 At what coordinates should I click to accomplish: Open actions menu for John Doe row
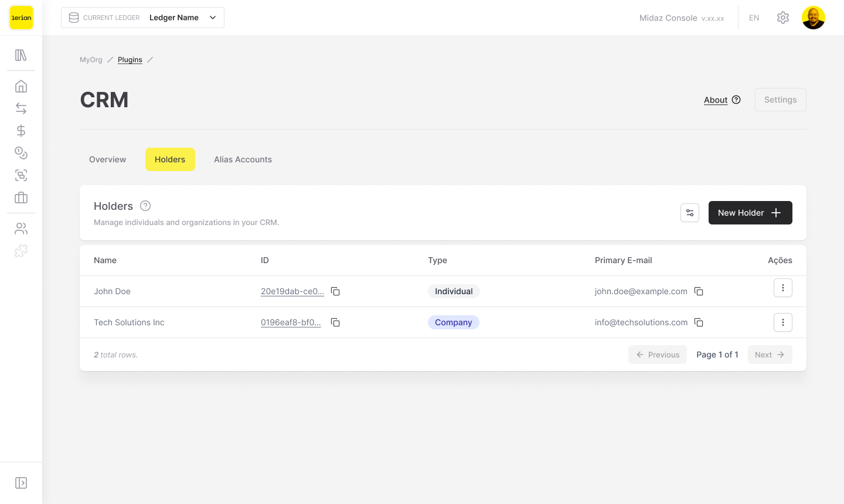(x=783, y=288)
